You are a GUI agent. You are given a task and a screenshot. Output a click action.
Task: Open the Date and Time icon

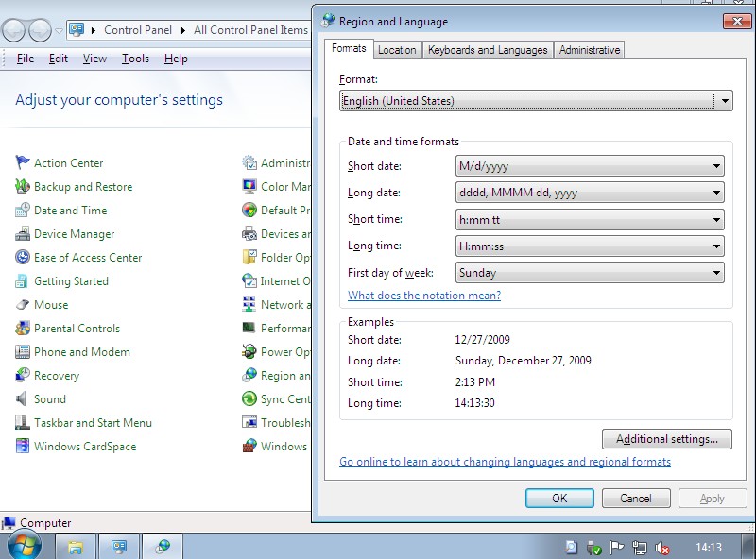[x=22, y=211]
